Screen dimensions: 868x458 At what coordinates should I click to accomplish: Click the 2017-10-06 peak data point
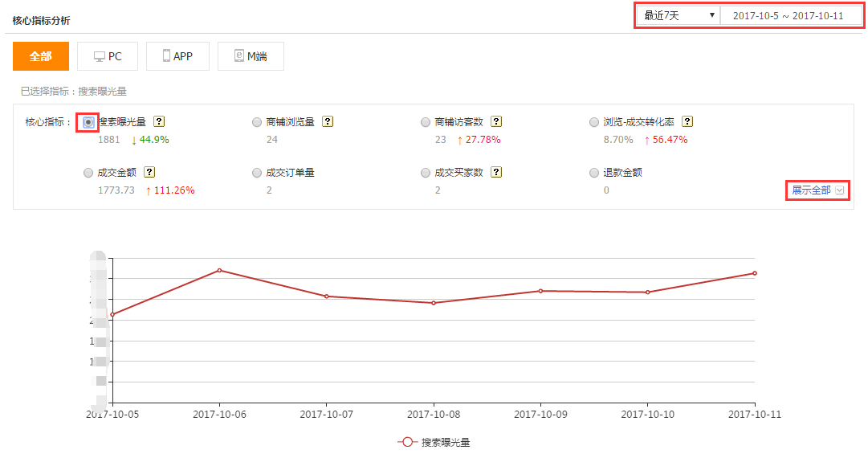click(x=219, y=270)
